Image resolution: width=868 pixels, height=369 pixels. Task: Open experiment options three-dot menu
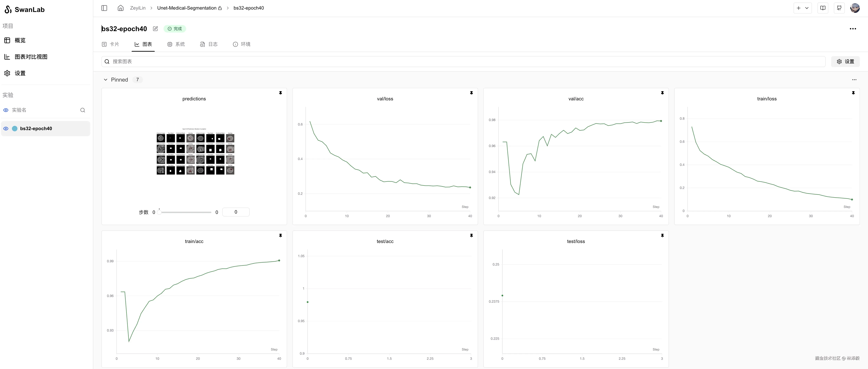point(852,29)
